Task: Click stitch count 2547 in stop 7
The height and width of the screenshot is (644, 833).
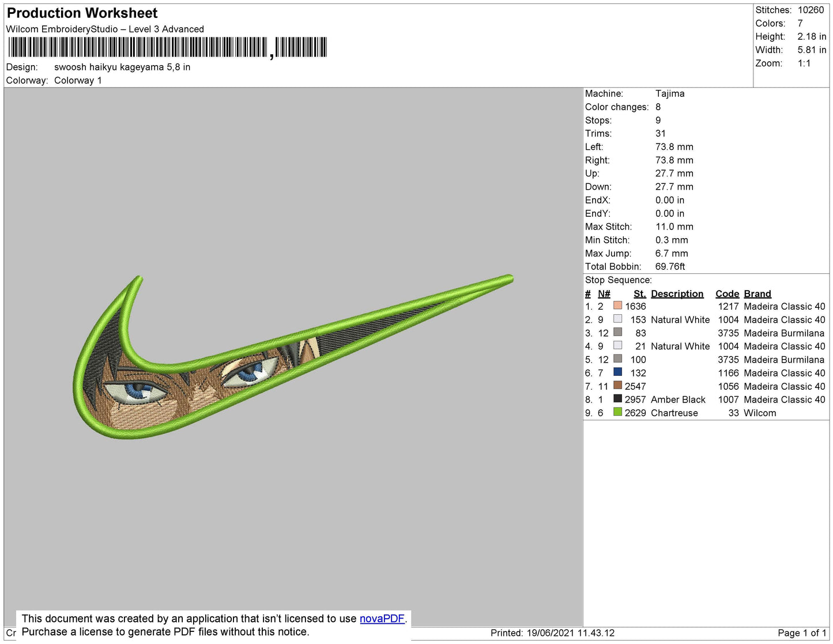Action: click(x=636, y=386)
